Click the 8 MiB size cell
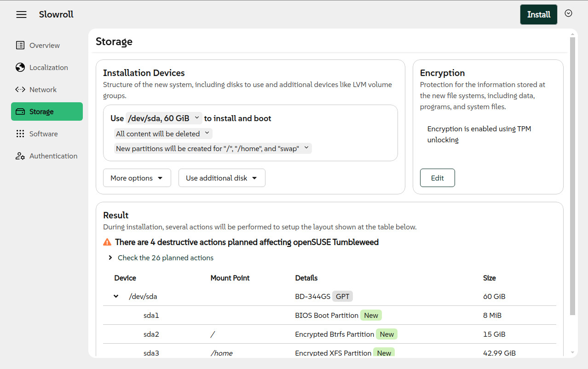 pyautogui.click(x=492, y=316)
